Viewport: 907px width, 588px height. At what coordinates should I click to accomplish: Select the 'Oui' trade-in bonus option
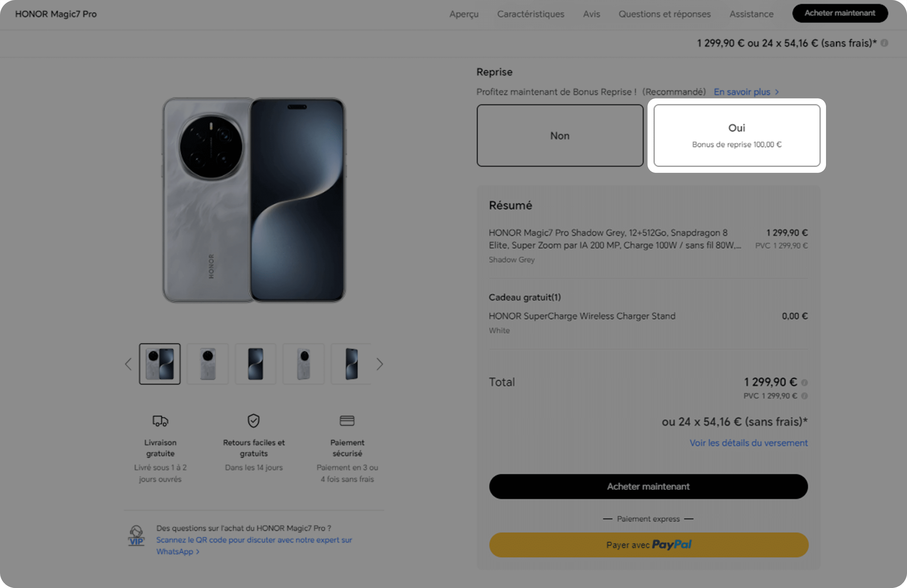[x=737, y=136]
